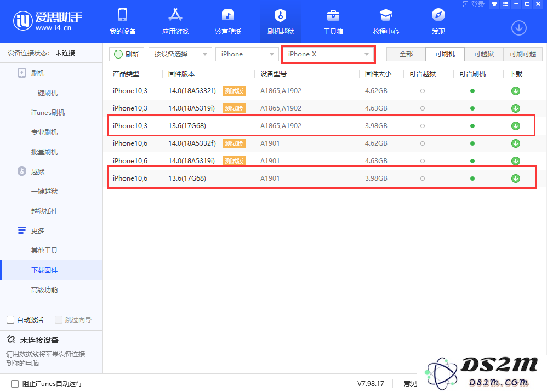The width and height of the screenshot is (547, 392).
Task: Download iPhone10,3 13.6(17G68) firmware
Action: click(516, 126)
